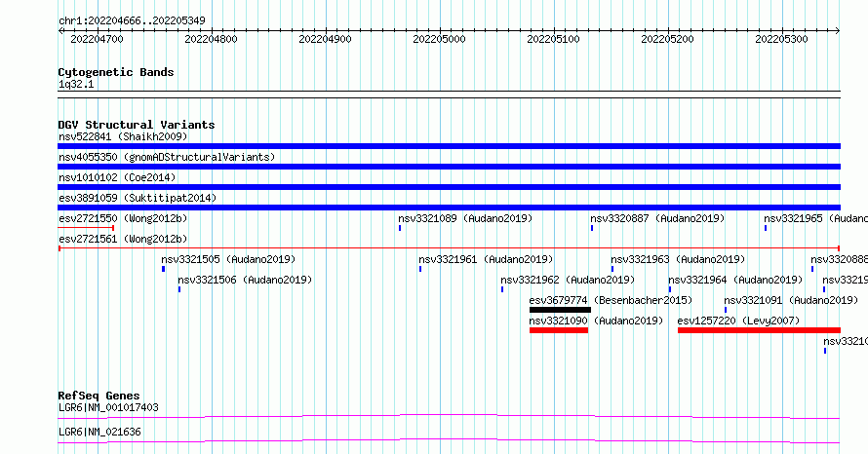
Task: Click chr1:202204666..202205349 region label
Action: (x=132, y=21)
